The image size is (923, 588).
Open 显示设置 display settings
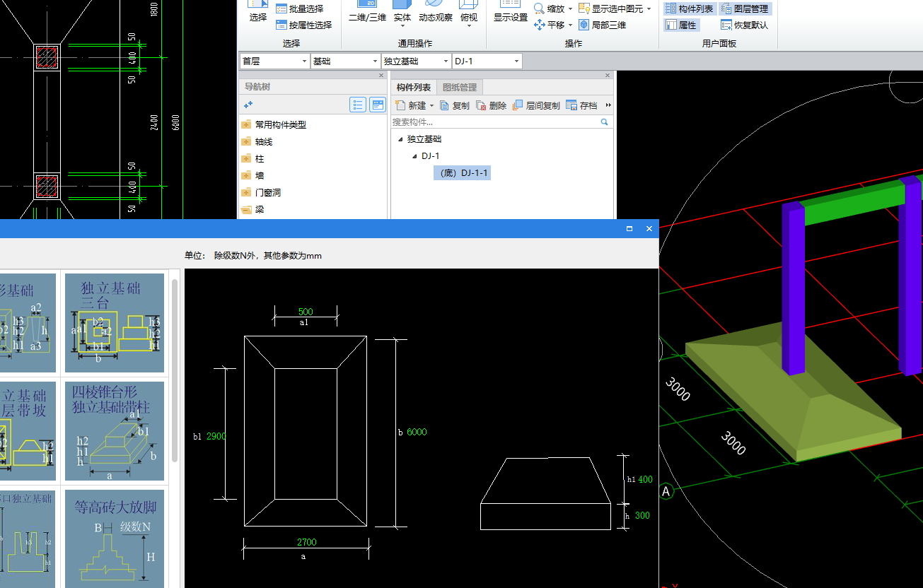(x=510, y=4)
